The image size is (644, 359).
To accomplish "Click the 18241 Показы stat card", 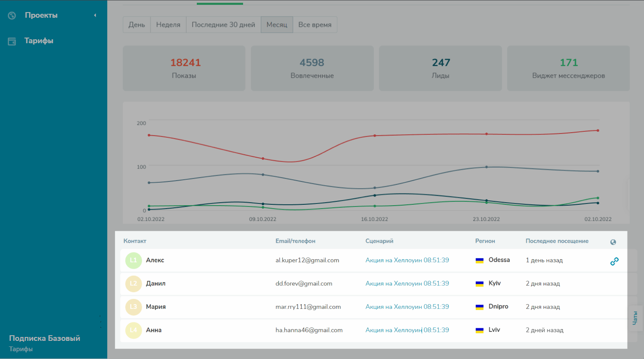I will point(184,68).
